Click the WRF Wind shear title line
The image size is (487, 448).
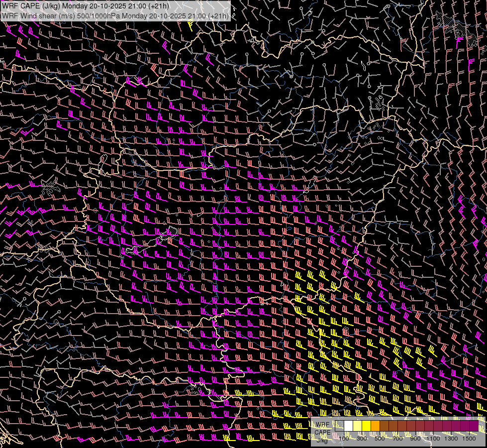pos(115,15)
